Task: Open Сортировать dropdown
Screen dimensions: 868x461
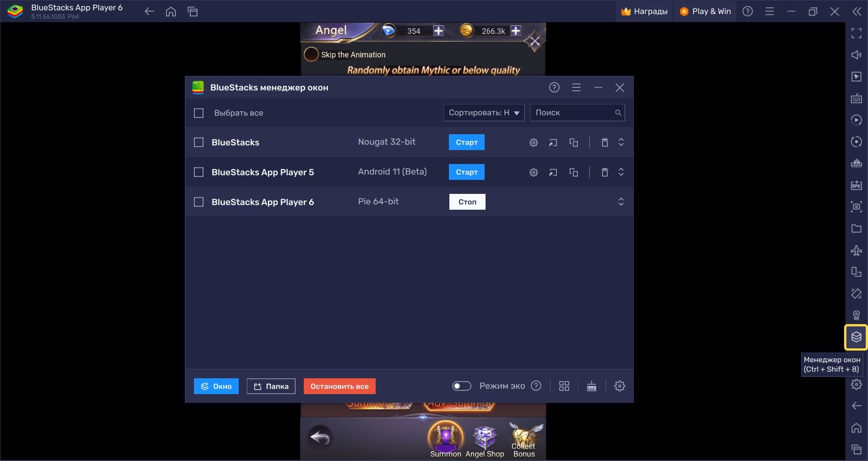Action: (x=484, y=113)
